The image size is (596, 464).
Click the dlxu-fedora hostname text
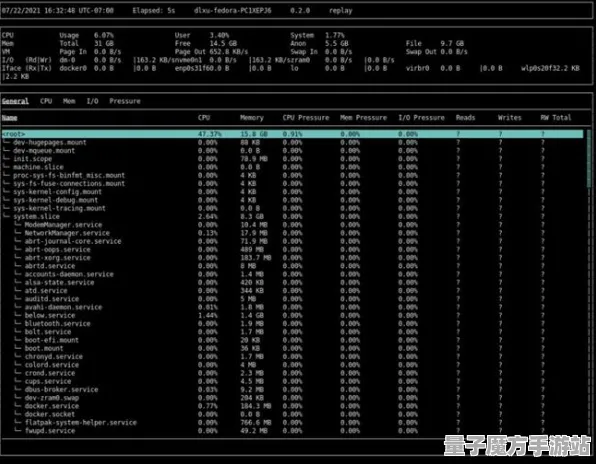click(x=233, y=11)
